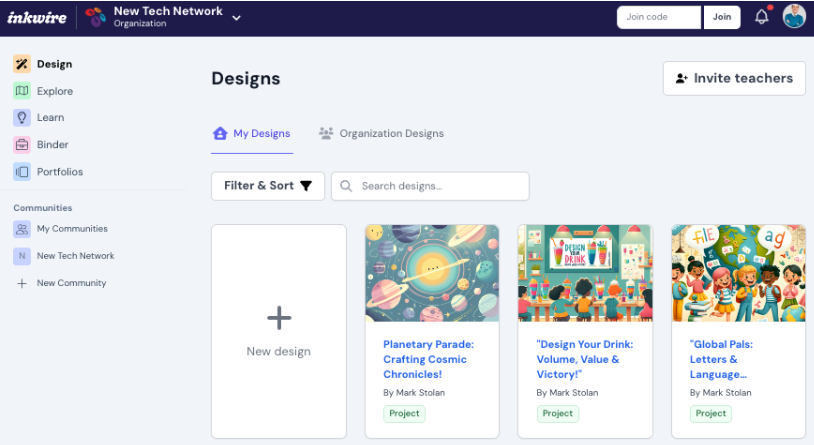Image resolution: width=814 pixels, height=445 pixels.
Task: Click 'By Mark Stolan' under Global Pals
Action: 721,393
